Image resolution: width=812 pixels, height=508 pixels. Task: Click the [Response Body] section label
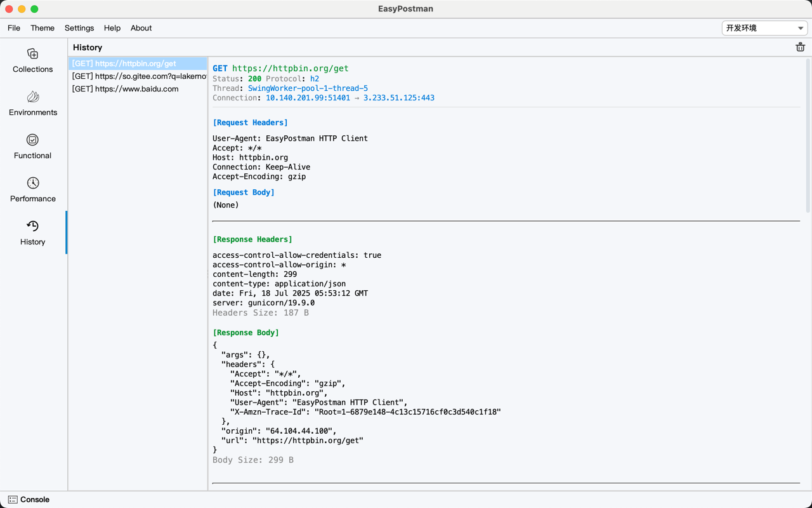246,333
